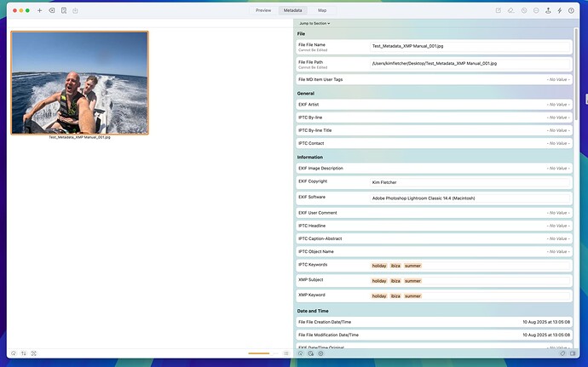The image size is (588, 367).
Task: Click the circled minus toolbar icon
Action: point(536,10)
